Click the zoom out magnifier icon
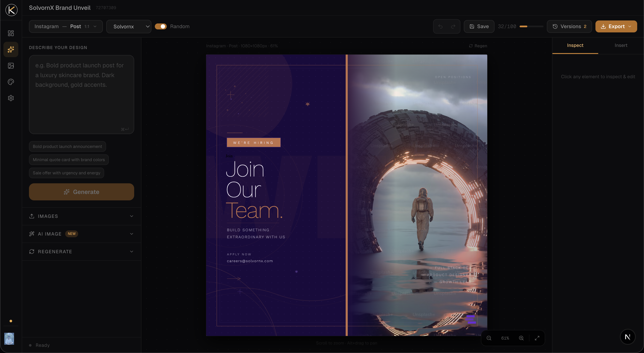The height and width of the screenshot is (353, 644). tap(489, 338)
